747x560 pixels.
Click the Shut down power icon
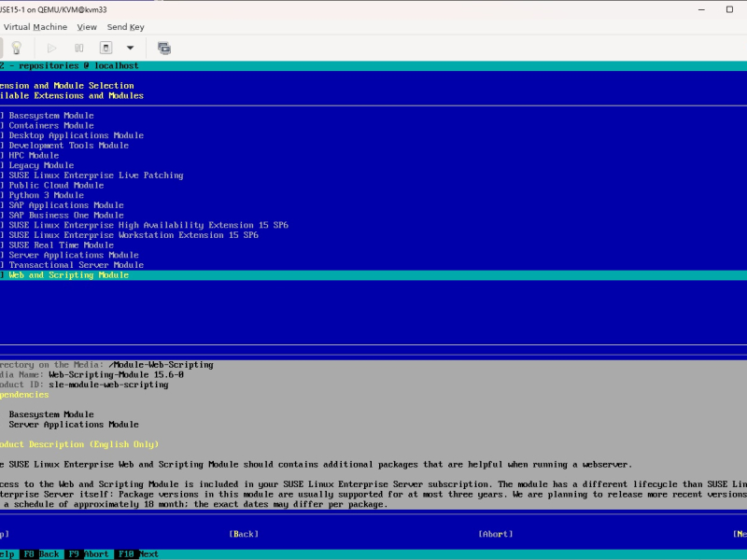click(106, 48)
